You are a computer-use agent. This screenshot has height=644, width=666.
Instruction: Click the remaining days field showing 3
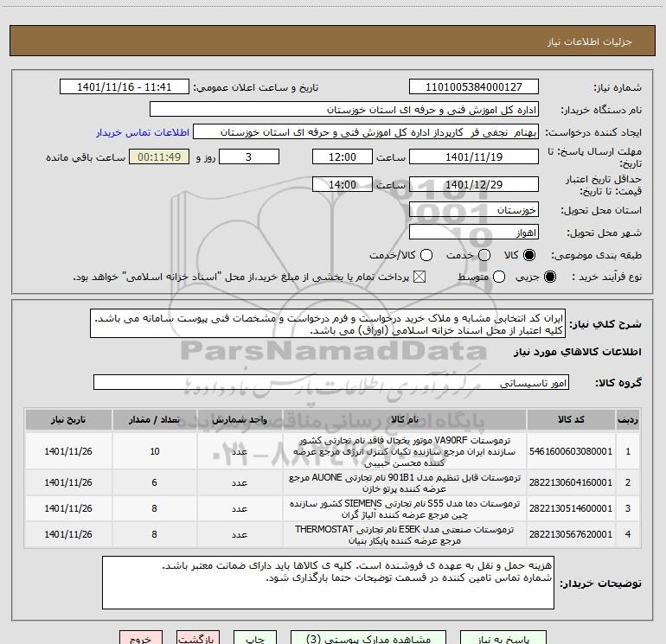(x=249, y=156)
